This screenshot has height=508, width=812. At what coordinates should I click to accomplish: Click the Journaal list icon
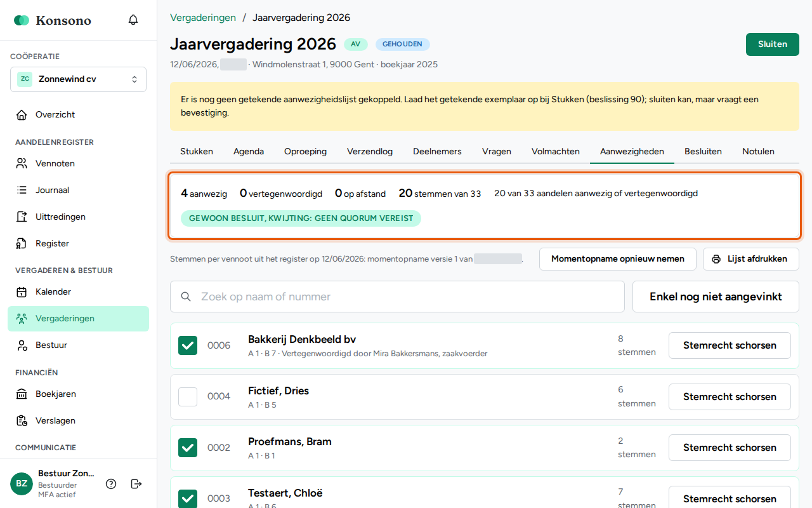tap(22, 190)
